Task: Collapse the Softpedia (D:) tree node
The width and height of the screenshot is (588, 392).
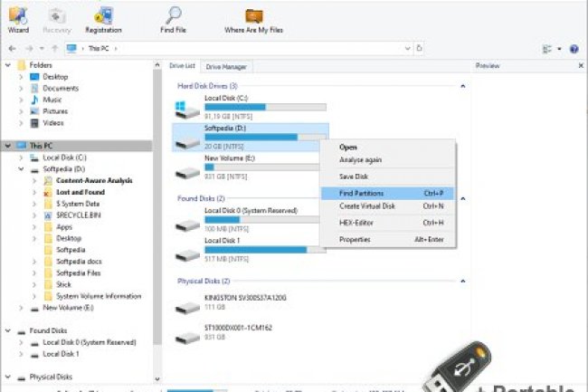Action: (x=21, y=169)
